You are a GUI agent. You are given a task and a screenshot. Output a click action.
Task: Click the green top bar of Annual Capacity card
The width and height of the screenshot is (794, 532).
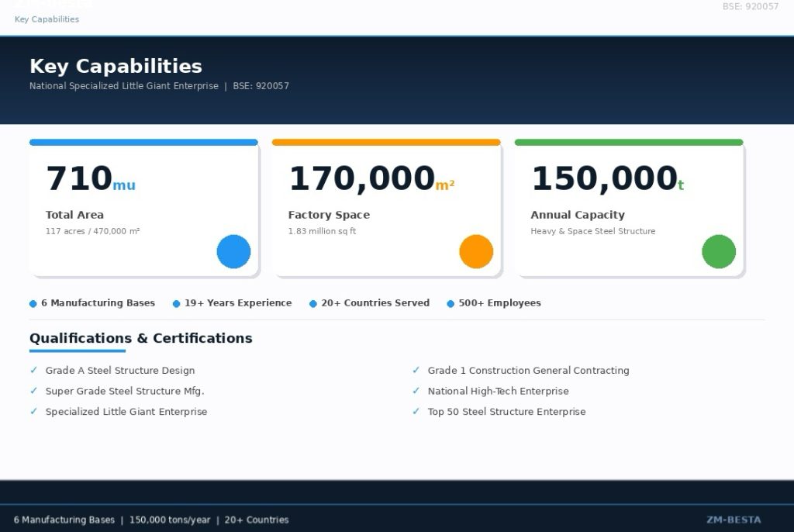[x=629, y=143]
